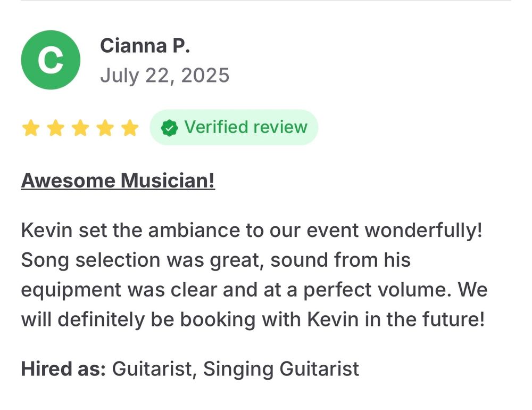Viewport: 532px width, 410px height.
Task: Click the first yellow rating star
Action: [x=31, y=128]
